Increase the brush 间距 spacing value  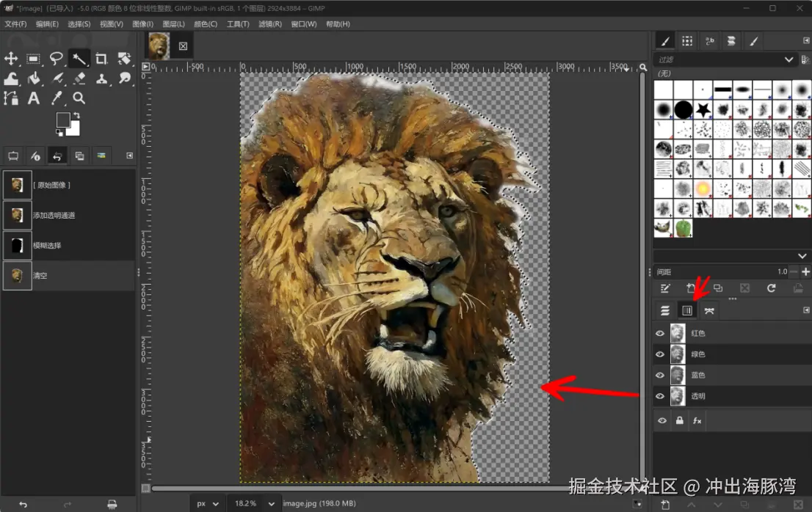[x=805, y=271]
